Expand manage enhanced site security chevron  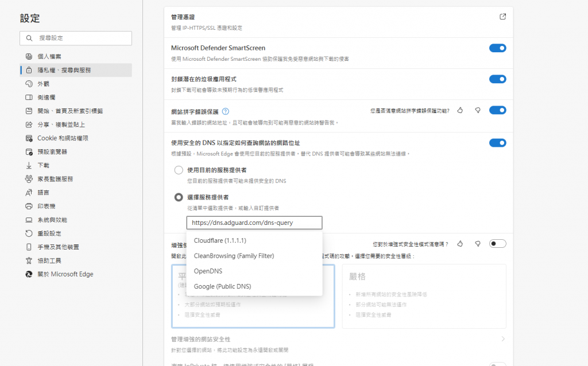pyautogui.click(x=503, y=339)
